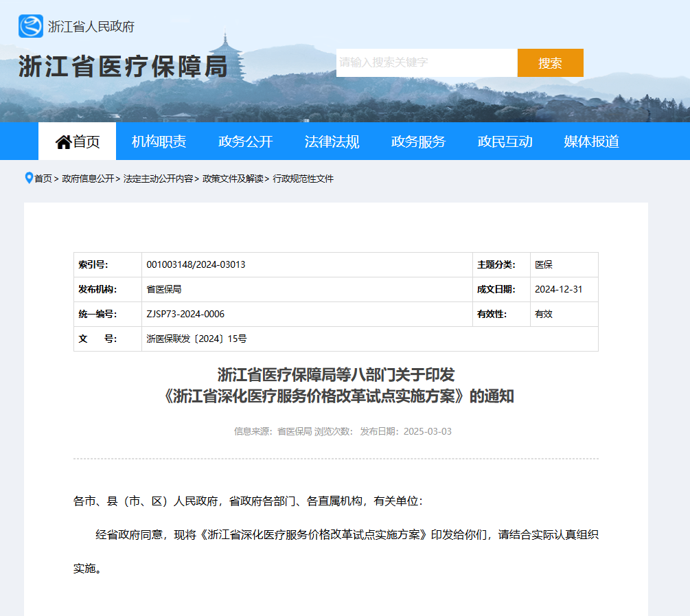Click the 行政规范性文件 breadcrumb entry

click(x=305, y=178)
